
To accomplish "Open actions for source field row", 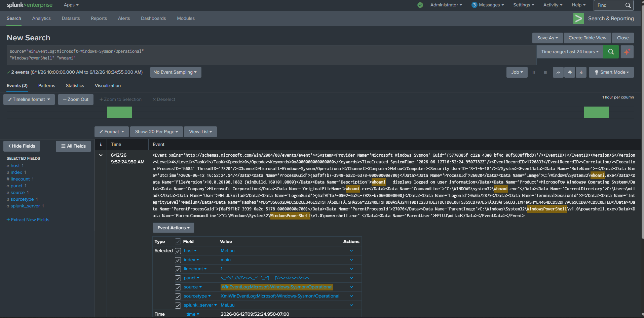I will pyautogui.click(x=351, y=287).
